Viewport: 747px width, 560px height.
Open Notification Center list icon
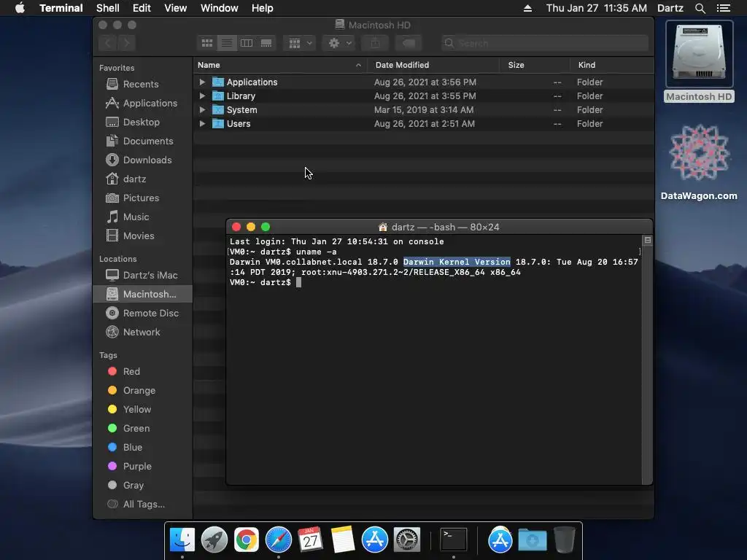point(723,8)
